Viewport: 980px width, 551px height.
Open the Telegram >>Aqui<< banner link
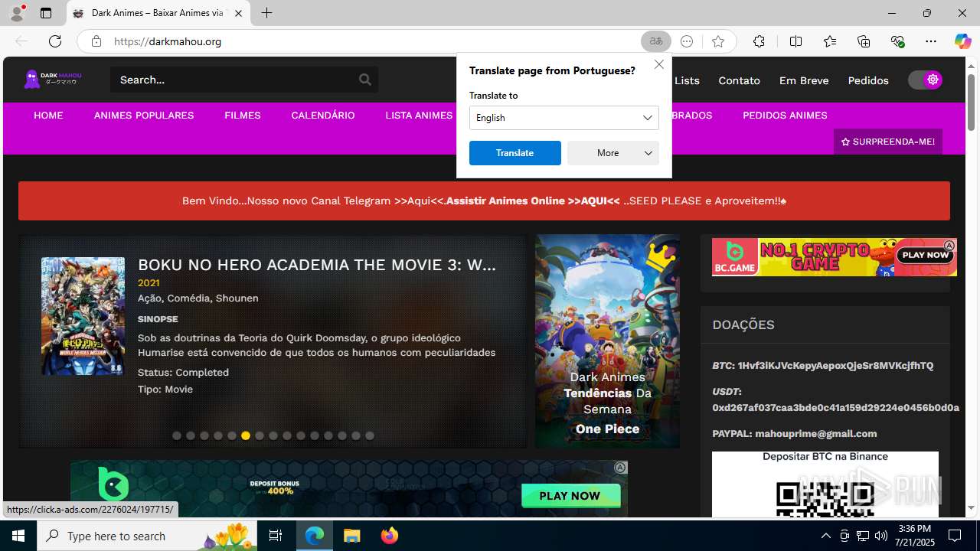pos(420,201)
